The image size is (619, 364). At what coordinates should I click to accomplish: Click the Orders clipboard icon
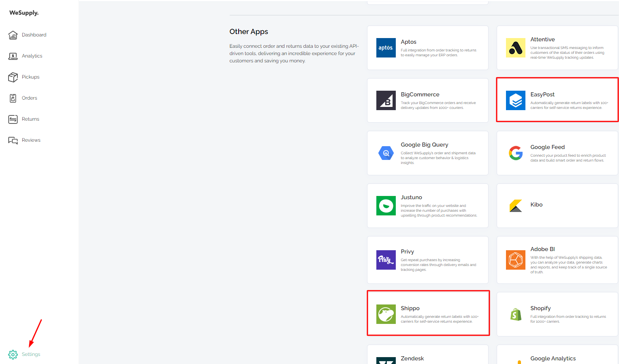pyautogui.click(x=13, y=98)
